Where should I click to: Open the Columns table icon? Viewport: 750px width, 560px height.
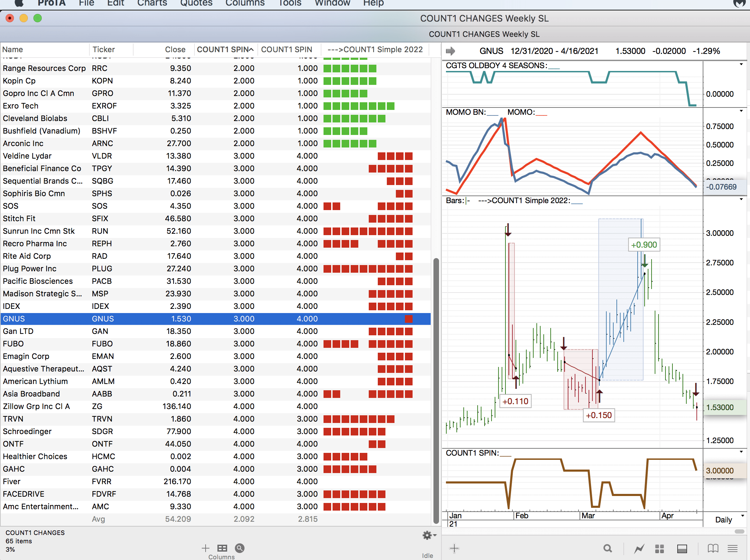tap(222, 548)
